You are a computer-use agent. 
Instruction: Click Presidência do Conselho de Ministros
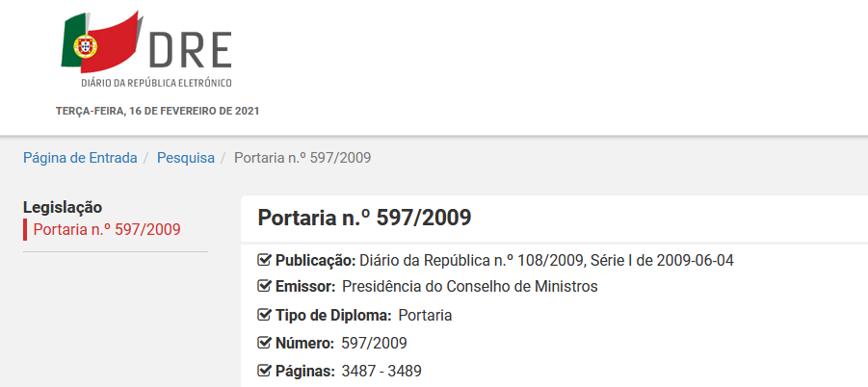point(470,287)
